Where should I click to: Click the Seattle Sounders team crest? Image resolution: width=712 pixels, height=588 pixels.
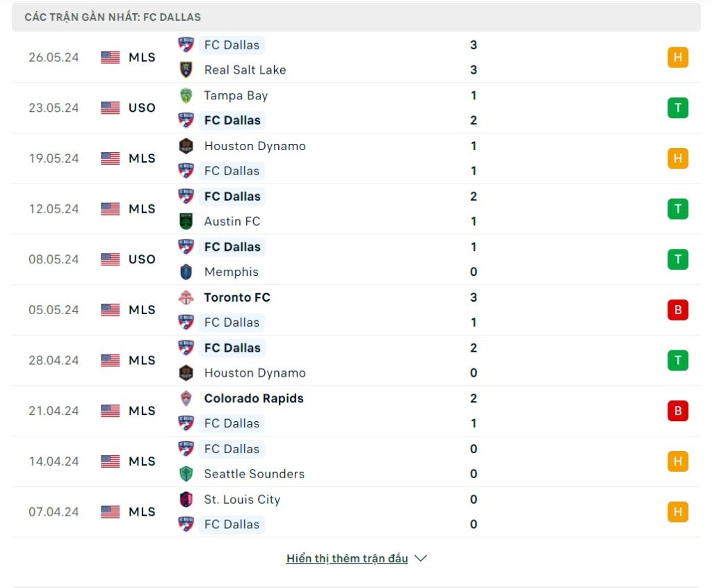click(x=186, y=474)
